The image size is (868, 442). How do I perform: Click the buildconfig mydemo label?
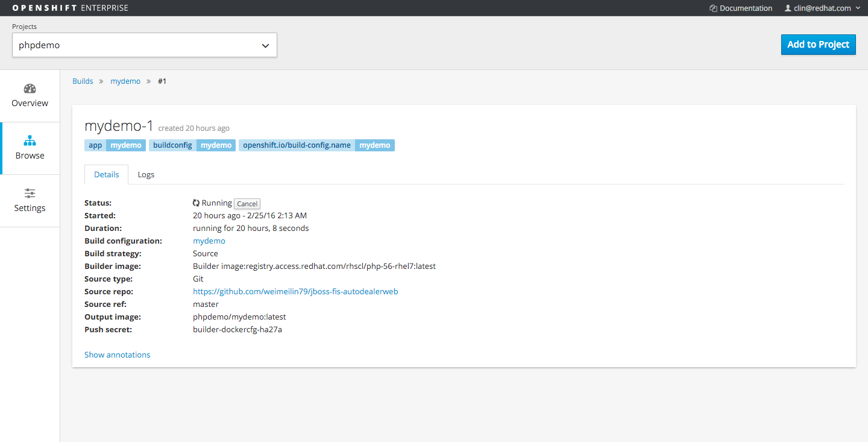tap(192, 145)
